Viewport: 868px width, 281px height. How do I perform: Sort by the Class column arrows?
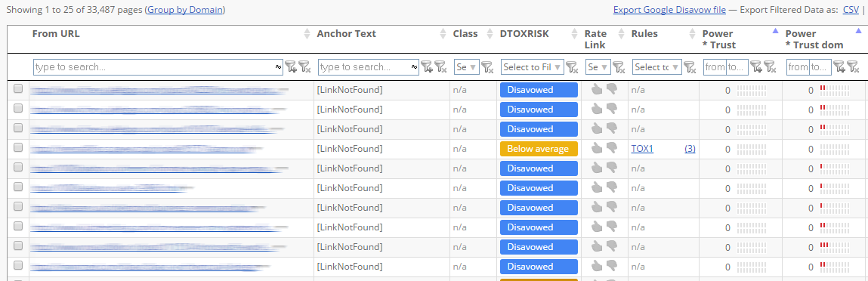click(x=490, y=34)
